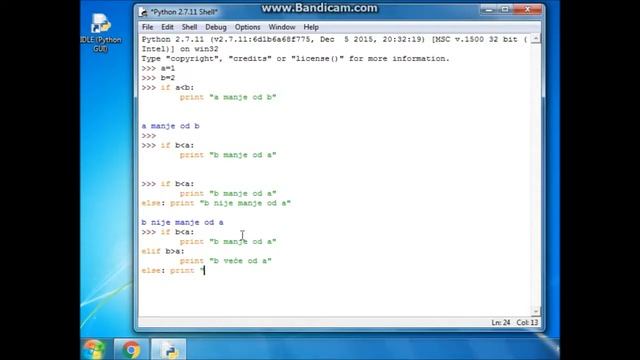Click the scrollbar down arrow
The width and height of the screenshot is (640, 360).
(x=536, y=311)
